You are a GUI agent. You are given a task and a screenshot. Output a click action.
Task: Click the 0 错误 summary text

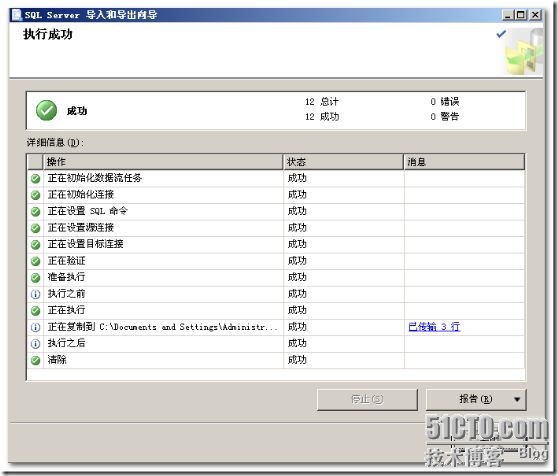pos(444,102)
